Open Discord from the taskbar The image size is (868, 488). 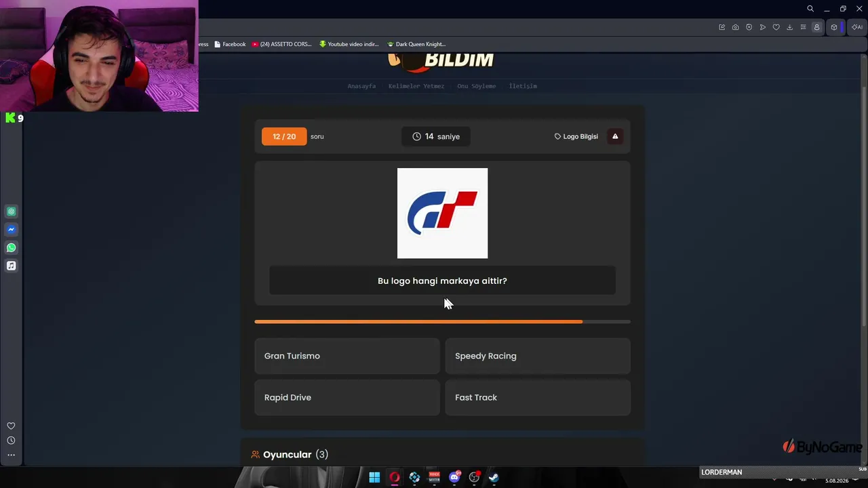pyautogui.click(x=454, y=477)
